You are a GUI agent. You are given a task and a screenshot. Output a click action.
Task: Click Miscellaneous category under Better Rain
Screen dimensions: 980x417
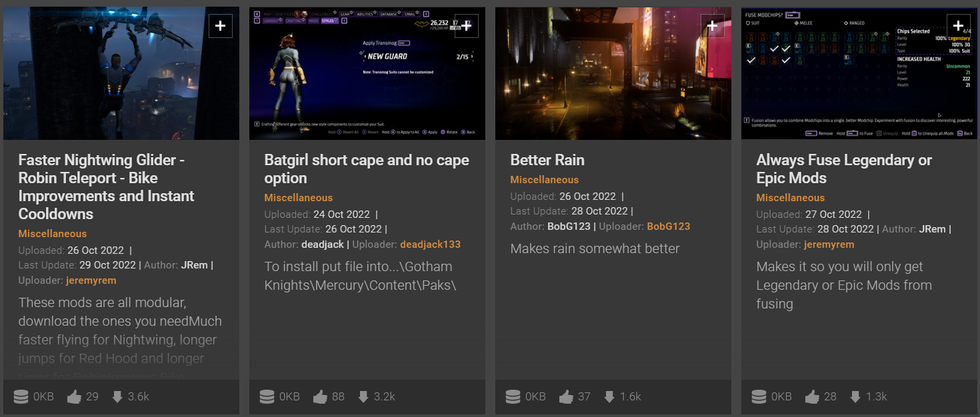(x=545, y=180)
